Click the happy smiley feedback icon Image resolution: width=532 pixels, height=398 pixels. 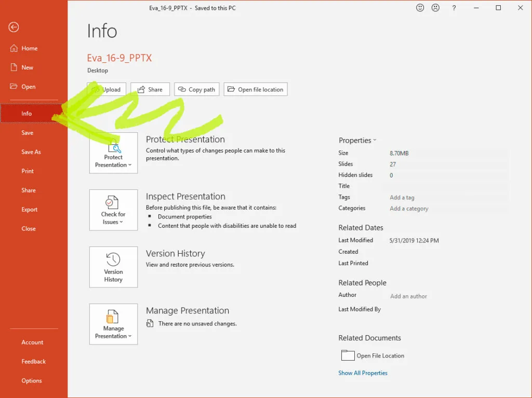(x=420, y=8)
